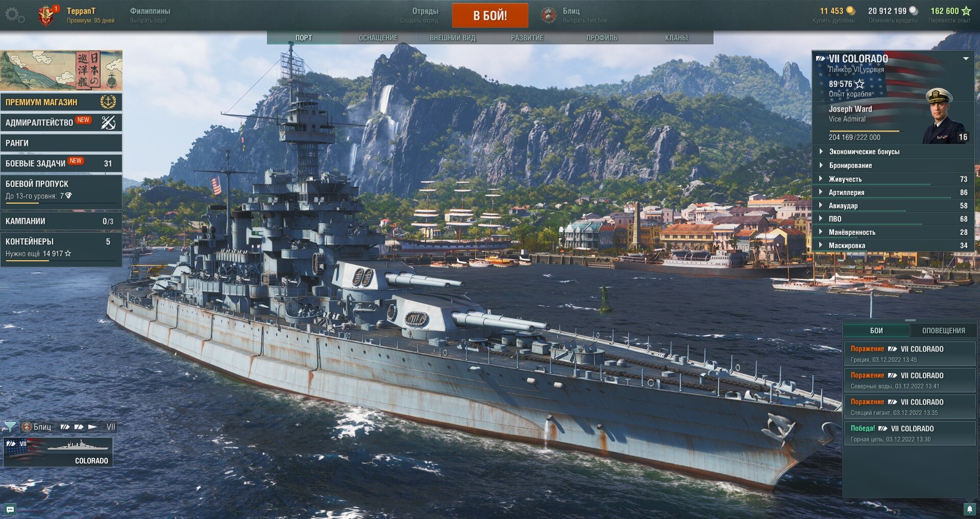Switch to the ОПОВЕЩЕНИЯ tab

coord(943,331)
